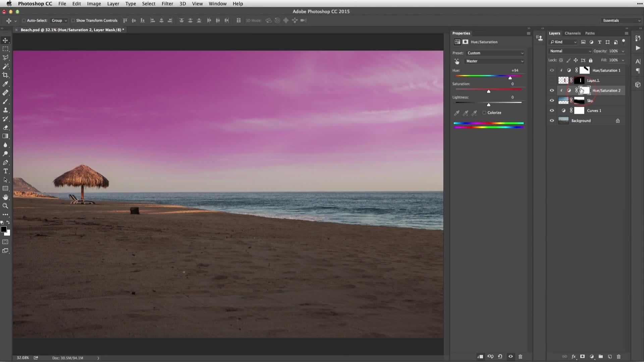Open the Image menu
This screenshot has height=362, width=644.
(x=93, y=4)
